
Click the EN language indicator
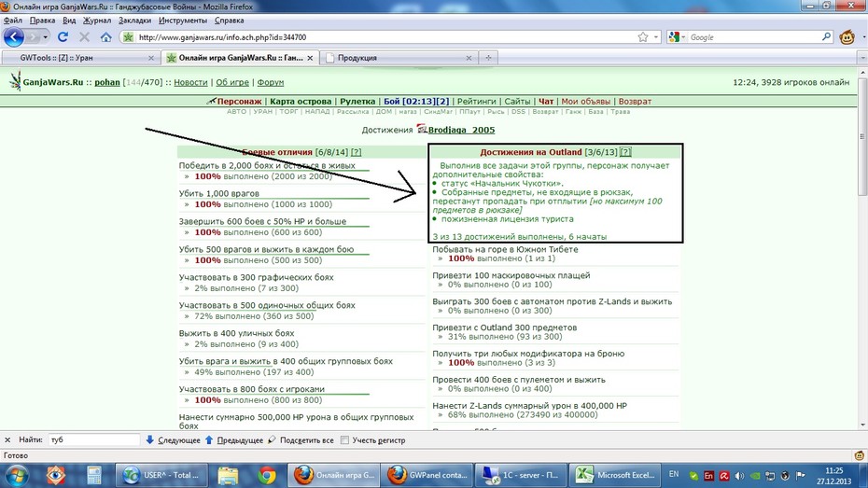click(x=674, y=474)
